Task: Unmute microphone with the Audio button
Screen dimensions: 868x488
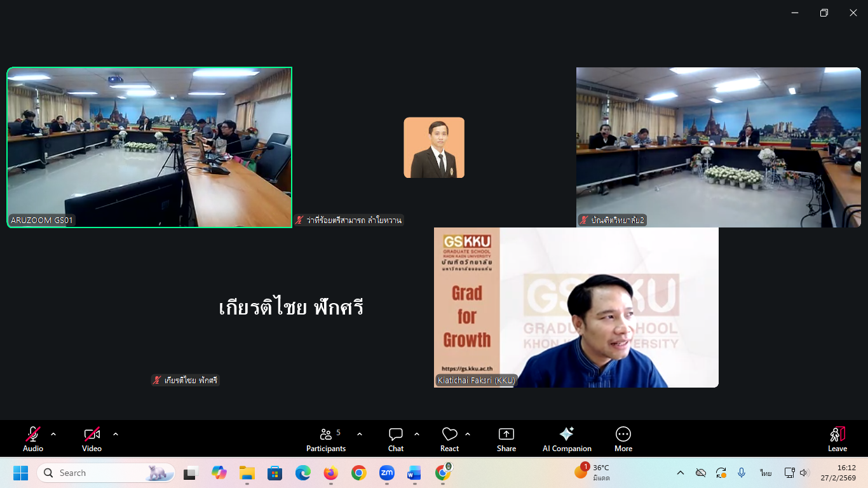Action: pyautogui.click(x=33, y=438)
